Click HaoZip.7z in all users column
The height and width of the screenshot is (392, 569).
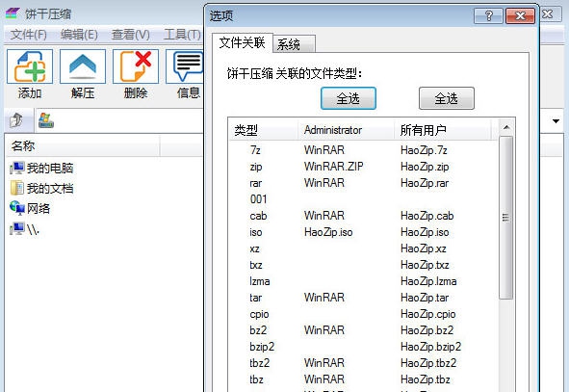424,150
